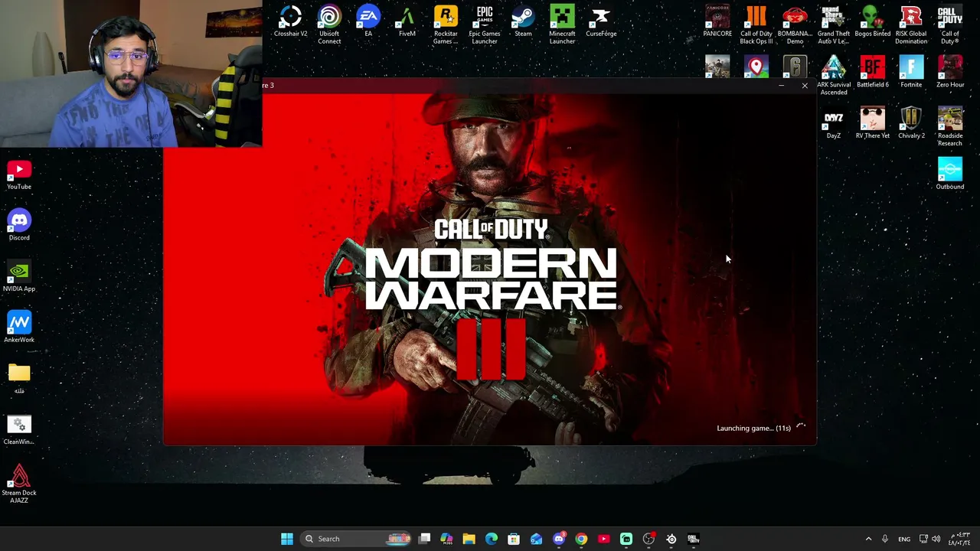Screen dimensions: 980x551
Task: Launch Microsoft Edge from the taskbar
Action: [x=492, y=539]
